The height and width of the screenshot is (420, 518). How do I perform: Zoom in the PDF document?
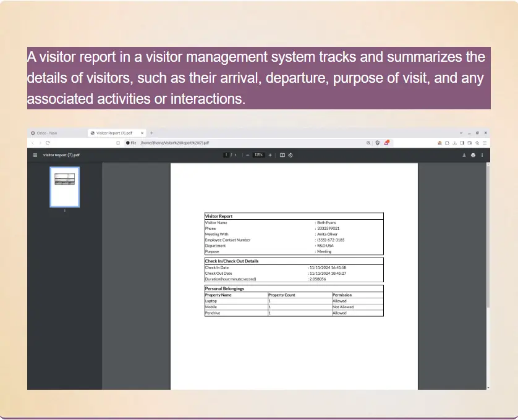270,155
